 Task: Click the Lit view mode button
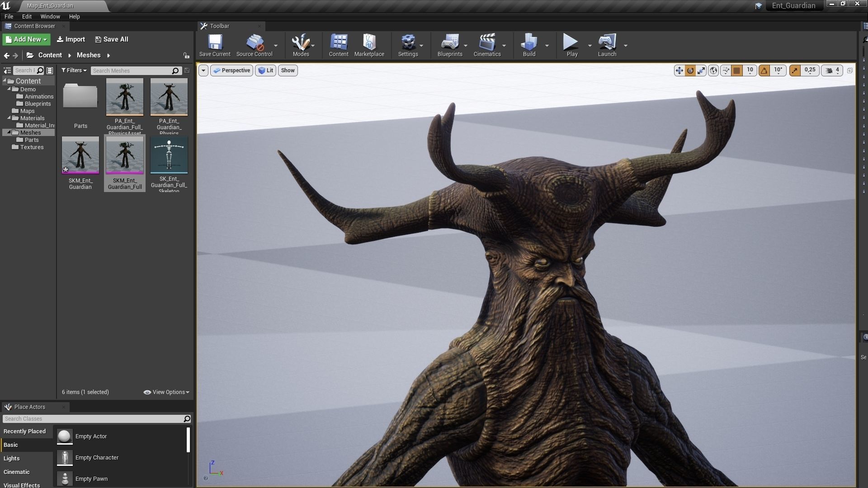coord(265,70)
